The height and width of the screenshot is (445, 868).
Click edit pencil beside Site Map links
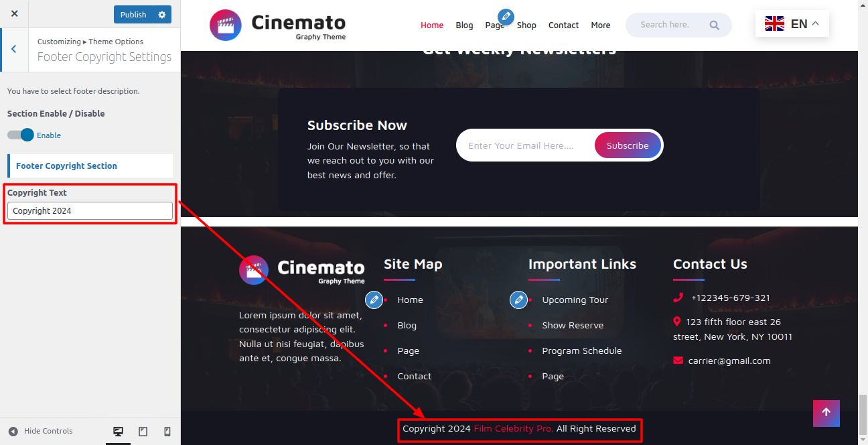point(374,300)
